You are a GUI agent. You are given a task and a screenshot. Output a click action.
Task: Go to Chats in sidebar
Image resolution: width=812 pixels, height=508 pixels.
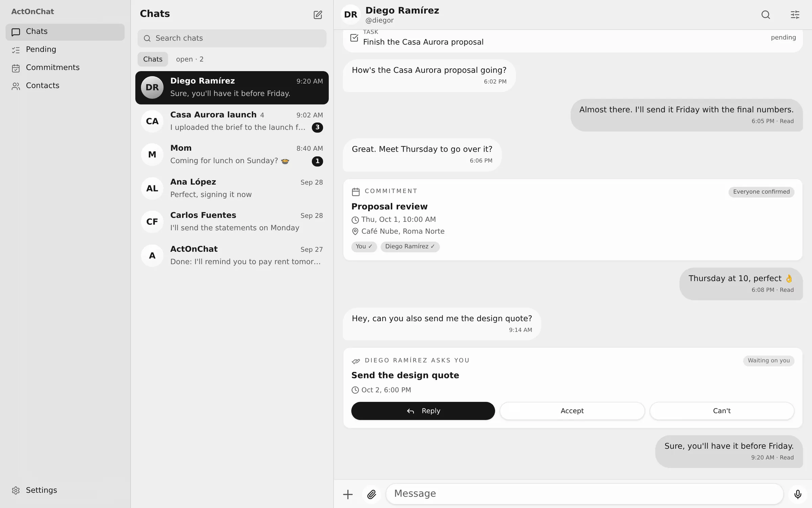[65, 32]
